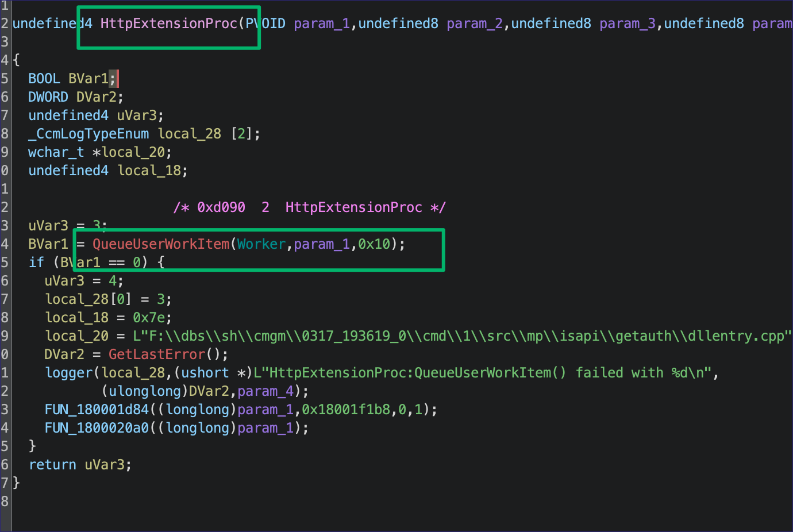This screenshot has width=793, height=532.
Task: Select the Worker callback argument
Action: coord(261,244)
